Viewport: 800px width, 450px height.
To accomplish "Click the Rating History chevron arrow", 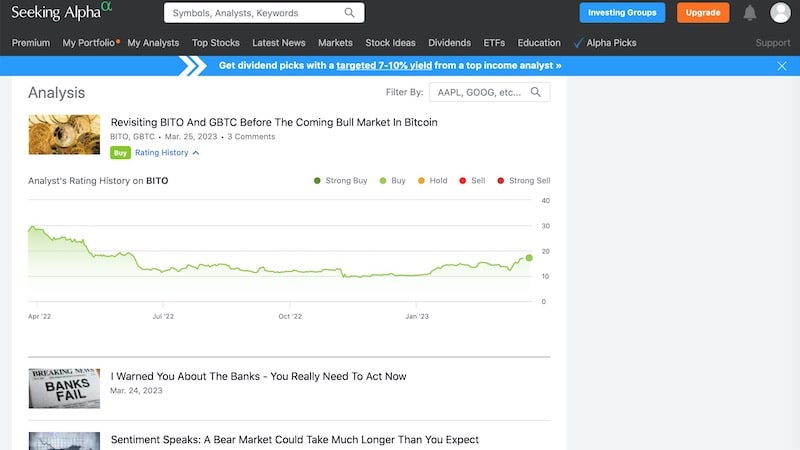I will point(196,153).
